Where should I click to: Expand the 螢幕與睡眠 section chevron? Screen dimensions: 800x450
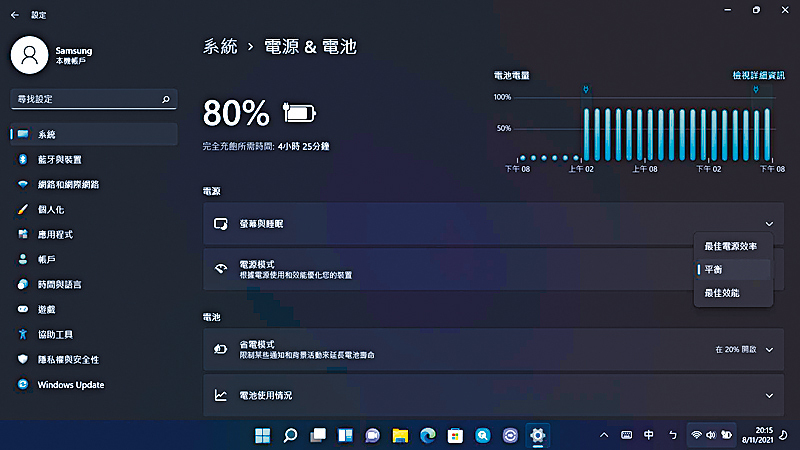(x=769, y=224)
